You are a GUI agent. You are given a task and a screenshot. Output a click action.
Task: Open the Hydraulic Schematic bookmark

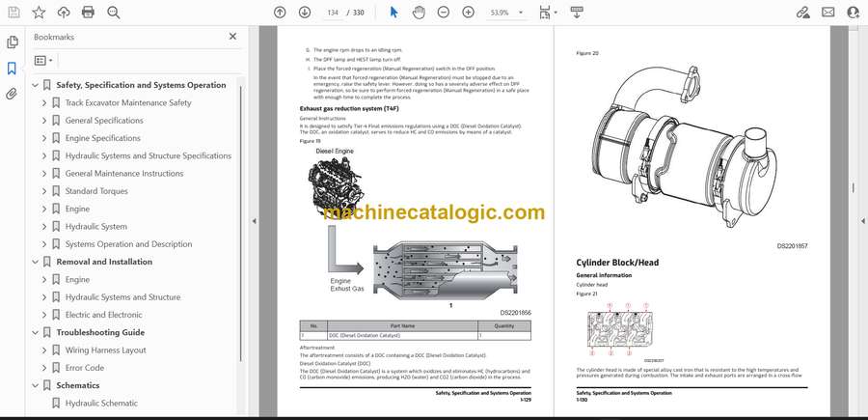[x=101, y=404]
